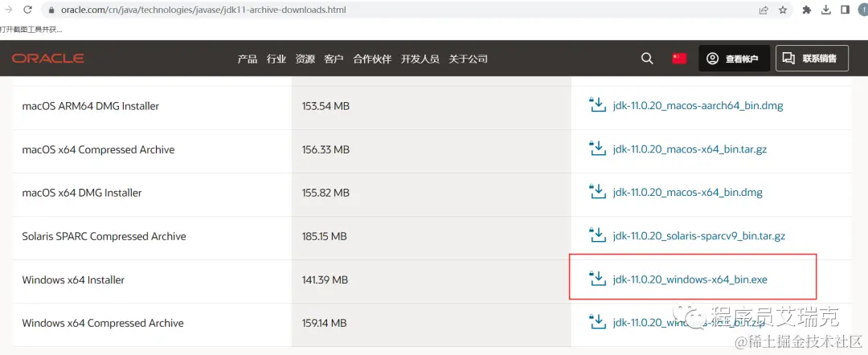The height and width of the screenshot is (355, 868).
Task: Download jdk-11.0.20_solaris-sparcv9_bin.tar.gz
Action: 699,236
